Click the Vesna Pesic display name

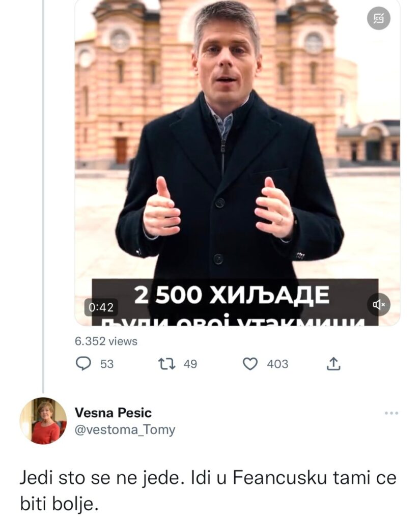point(113,412)
